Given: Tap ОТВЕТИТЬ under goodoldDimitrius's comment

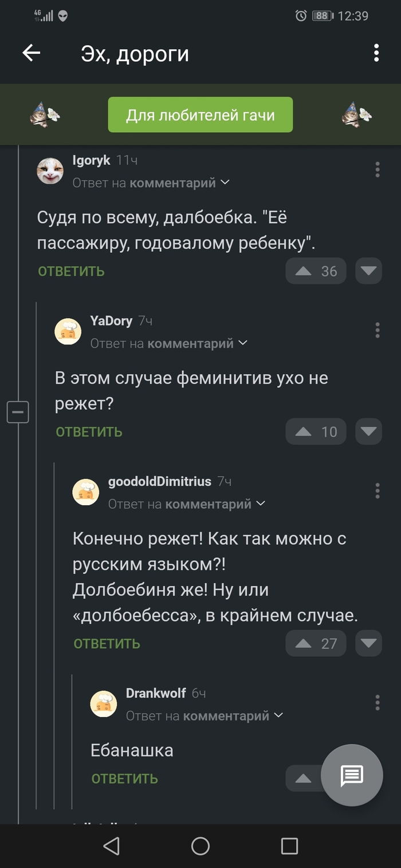Looking at the screenshot, I should coord(106,643).
